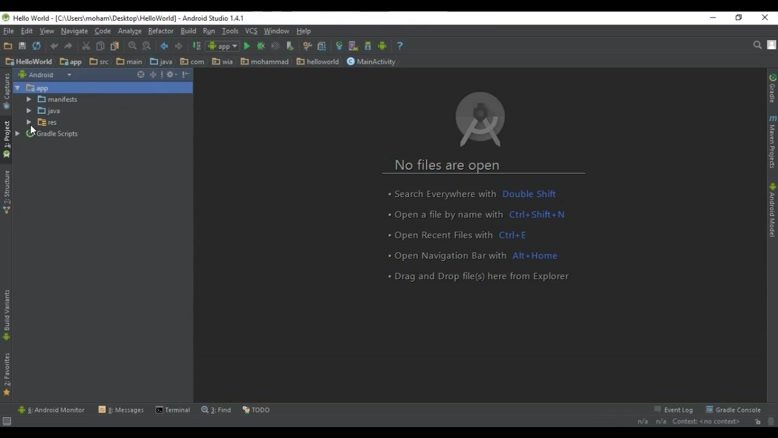This screenshot has width=778, height=438.
Task: Open the SDK Manager icon
Action: coord(368,46)
